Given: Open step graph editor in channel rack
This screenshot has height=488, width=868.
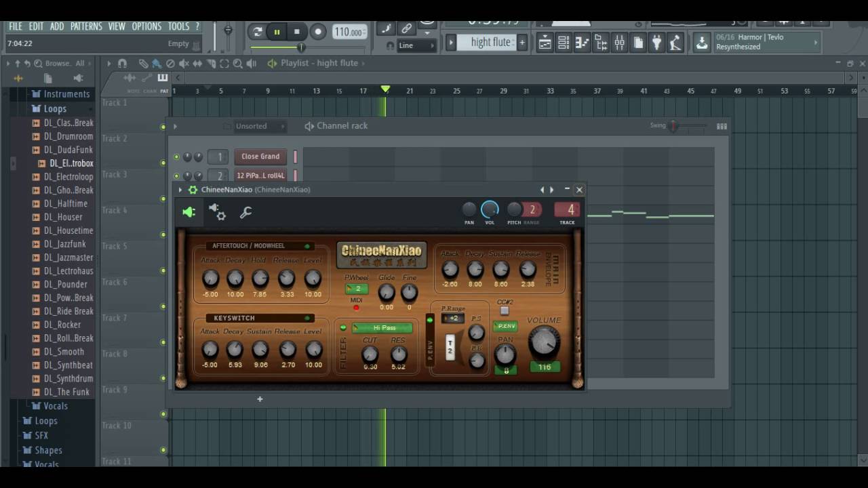Looking at the screenshot, I should 722,126.
